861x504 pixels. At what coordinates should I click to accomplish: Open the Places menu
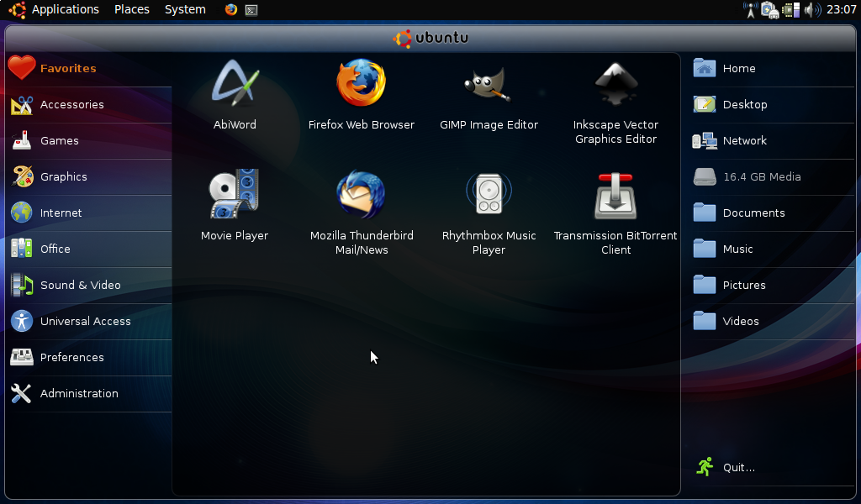tap(132, 9)
